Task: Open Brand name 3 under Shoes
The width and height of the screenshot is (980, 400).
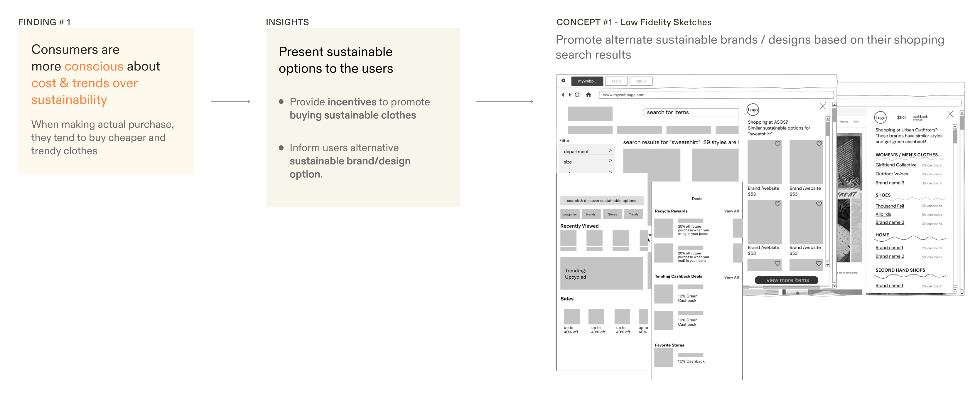Action: point(890,222)
